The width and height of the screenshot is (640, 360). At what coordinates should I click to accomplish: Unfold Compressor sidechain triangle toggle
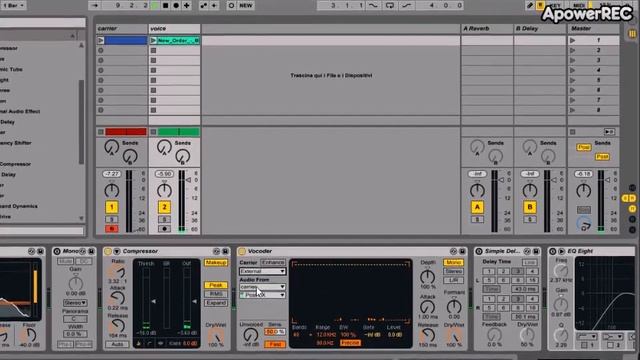coord(117,251)
